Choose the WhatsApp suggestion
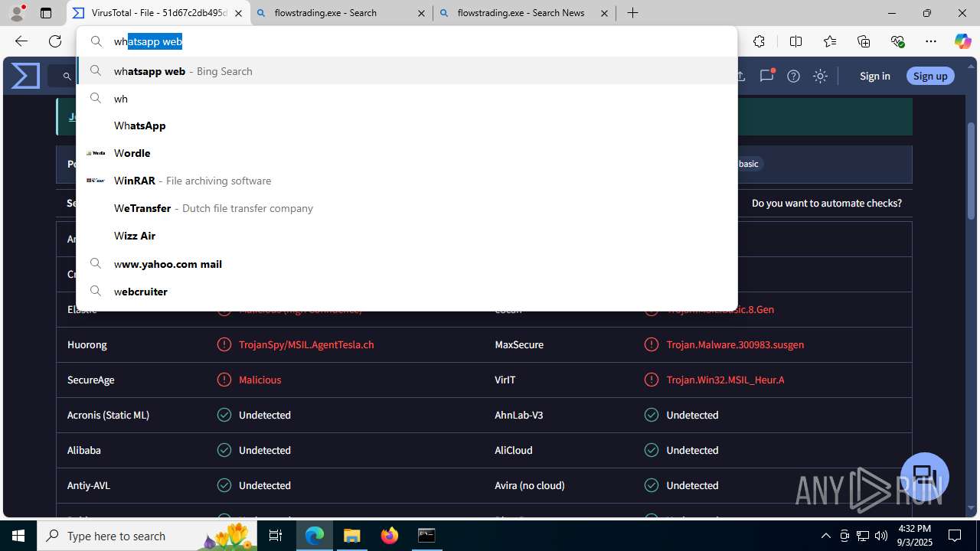This screenshot has height=551, width=980. tap(407, 126)
